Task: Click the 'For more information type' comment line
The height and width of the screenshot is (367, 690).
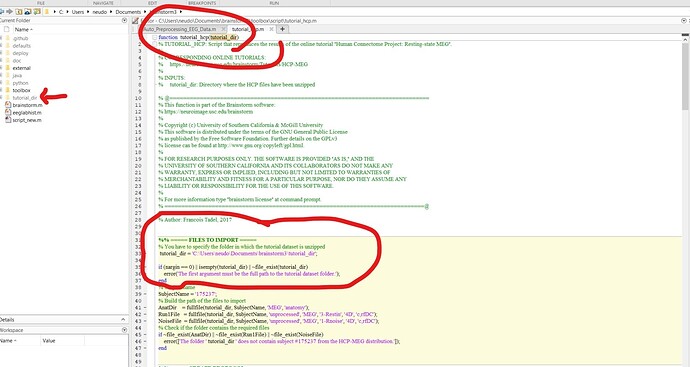Action: click(240, 199)
